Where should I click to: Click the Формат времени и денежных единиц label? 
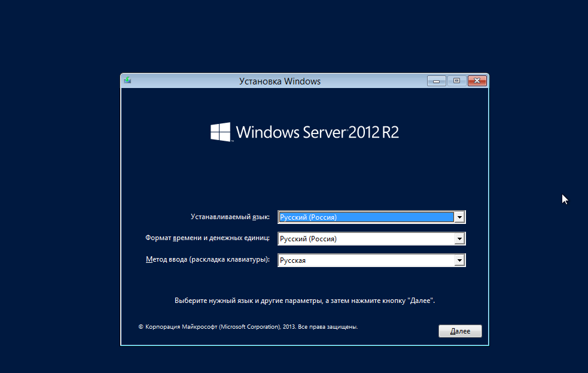click(x=208, y=238)
